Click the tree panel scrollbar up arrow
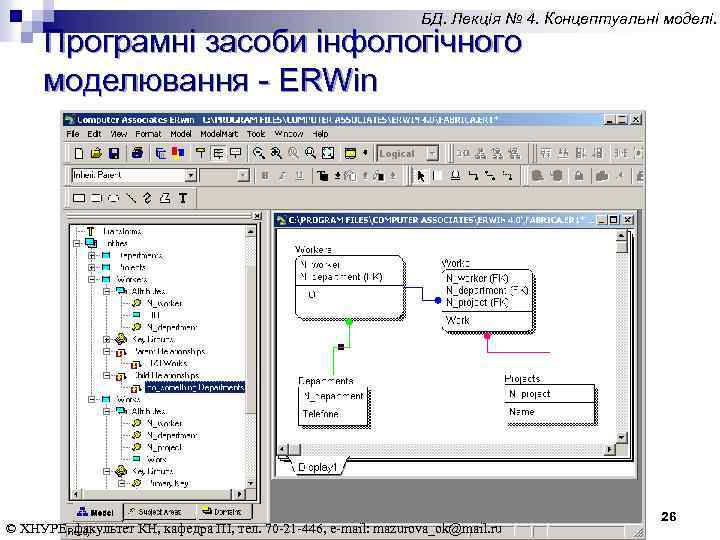This screenshot has height=540, width=720. click(x=250, y=231)
